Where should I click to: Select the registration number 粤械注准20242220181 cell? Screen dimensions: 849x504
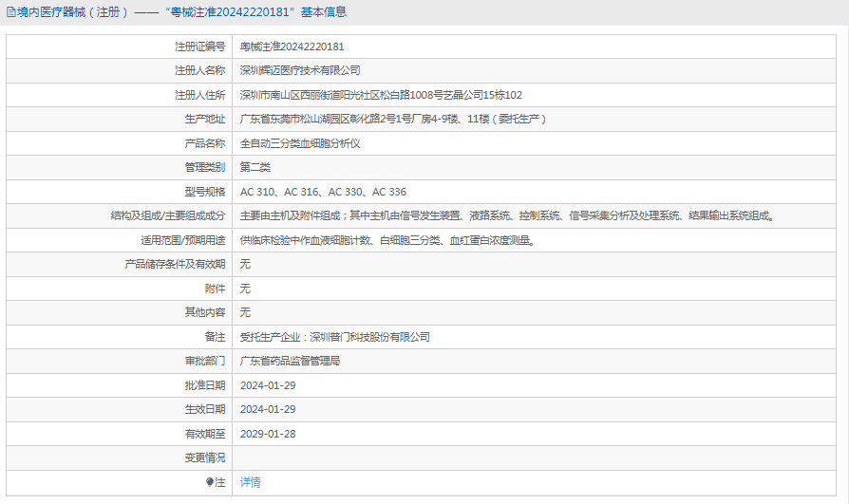point(292,47)
